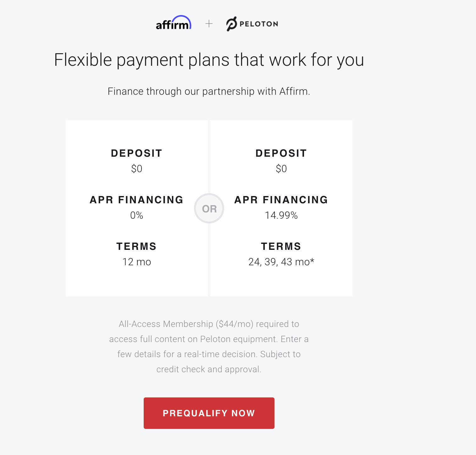Click the plus sign between logos
This screenshot has width=476, height=455.
point(209,24)
